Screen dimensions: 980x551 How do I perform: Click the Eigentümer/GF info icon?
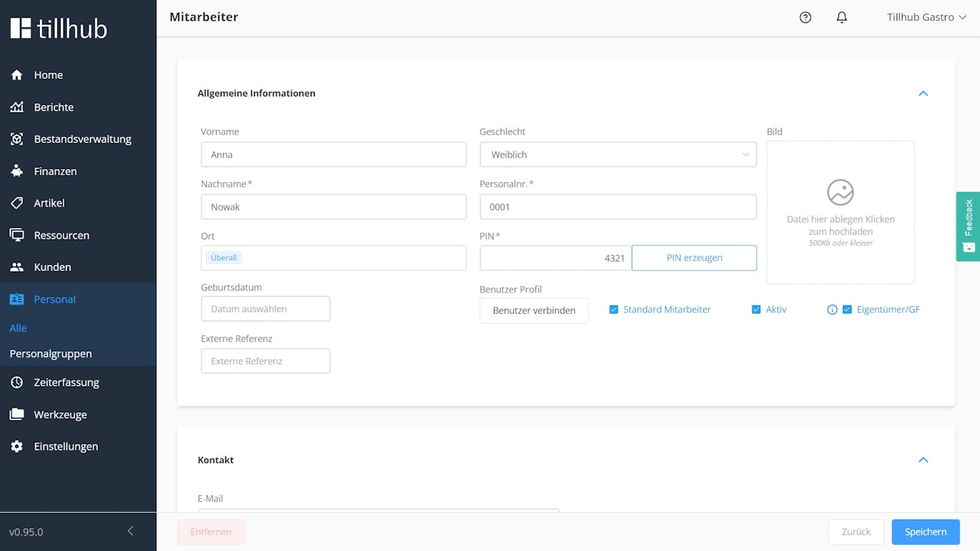click(832, 310)
